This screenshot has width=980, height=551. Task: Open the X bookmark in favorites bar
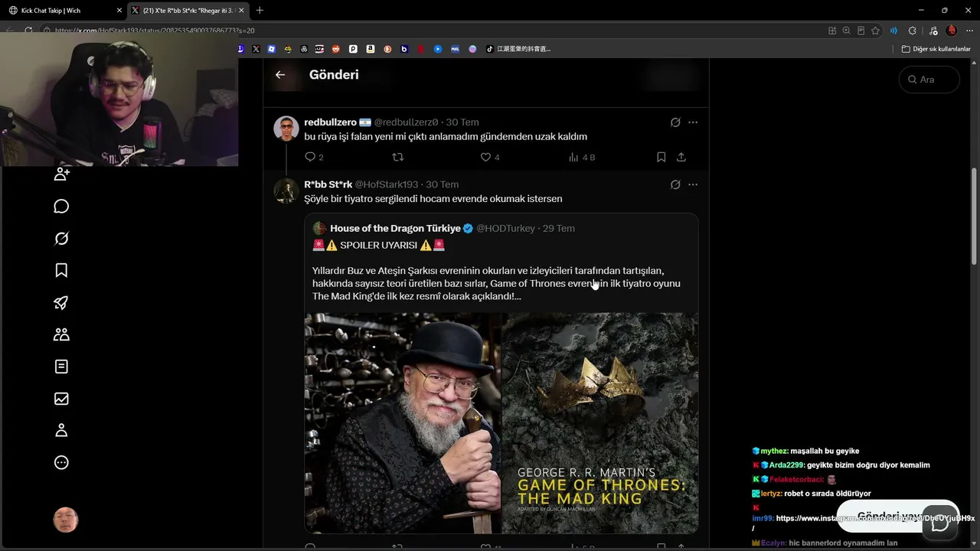[256, 49]
